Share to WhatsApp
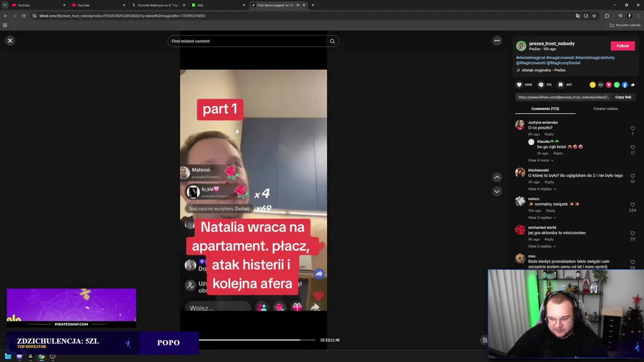 pos(617,85)
